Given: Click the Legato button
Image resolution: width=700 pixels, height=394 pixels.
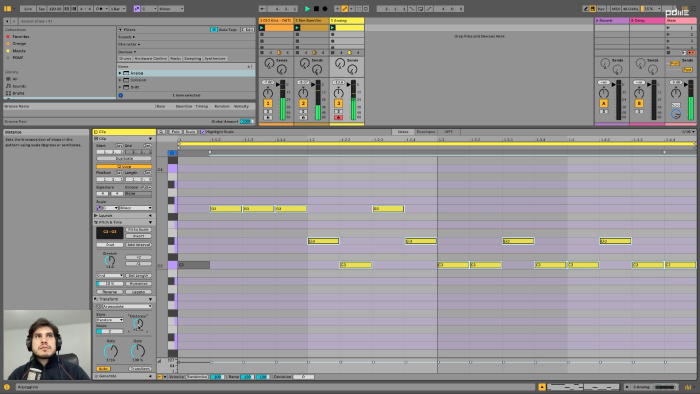Looking at the screenshot, I should [138, 292].
